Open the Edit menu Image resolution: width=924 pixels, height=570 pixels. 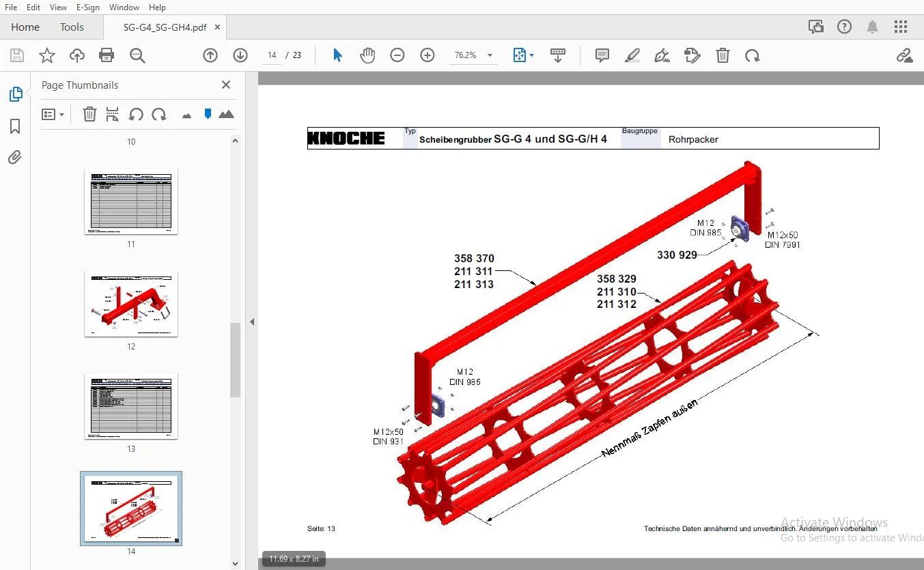tap(33, 8)
